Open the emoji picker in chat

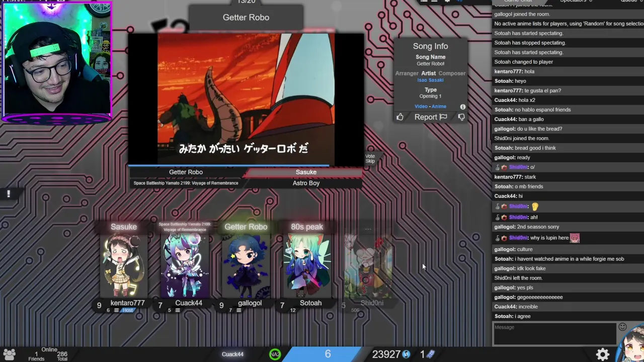point(622,327)
